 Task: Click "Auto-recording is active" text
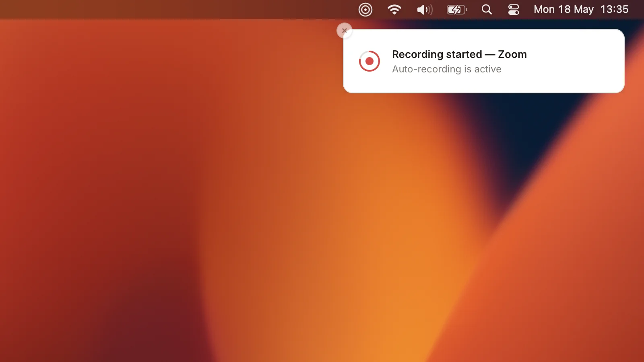(x=447, y=69)
